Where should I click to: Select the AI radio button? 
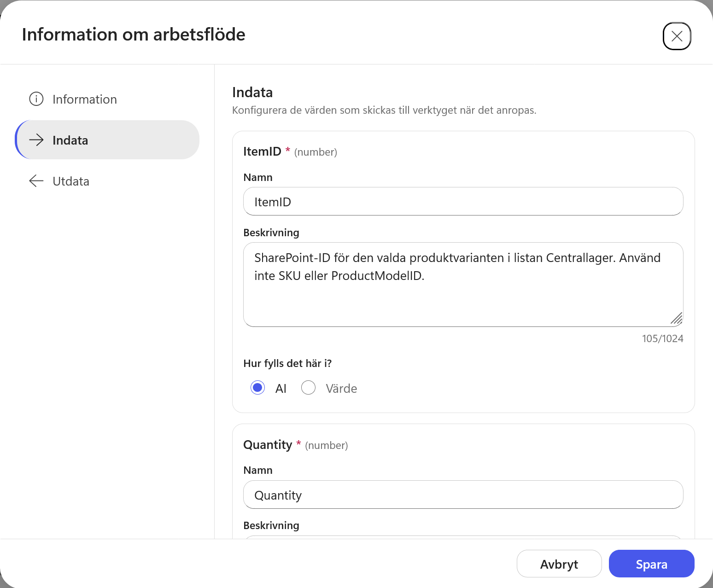coord(258,388)
